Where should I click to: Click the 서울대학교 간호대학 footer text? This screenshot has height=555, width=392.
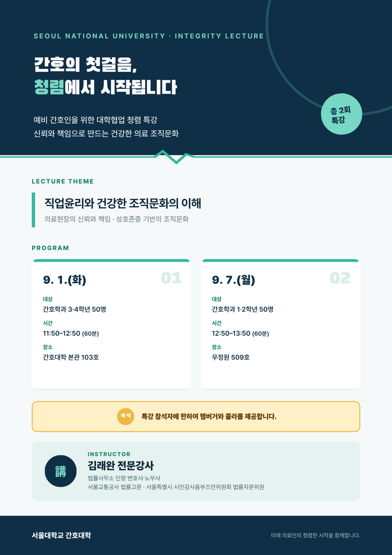click(x=61, y=535)
